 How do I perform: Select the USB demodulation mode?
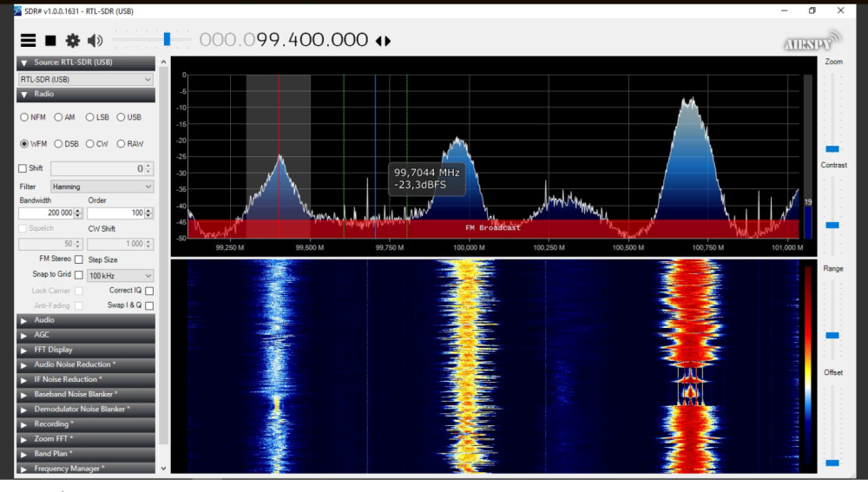click(121, 117)
